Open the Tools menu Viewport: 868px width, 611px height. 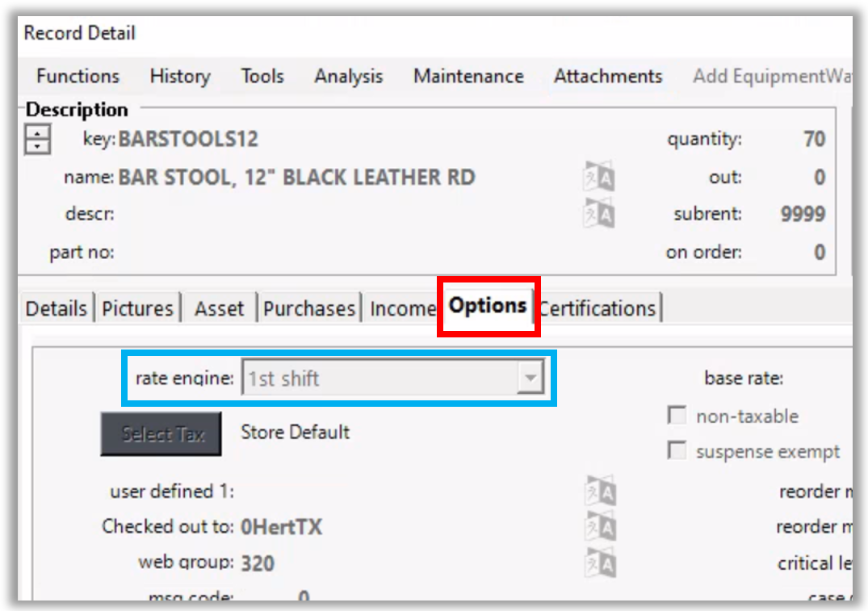(262, 76)
